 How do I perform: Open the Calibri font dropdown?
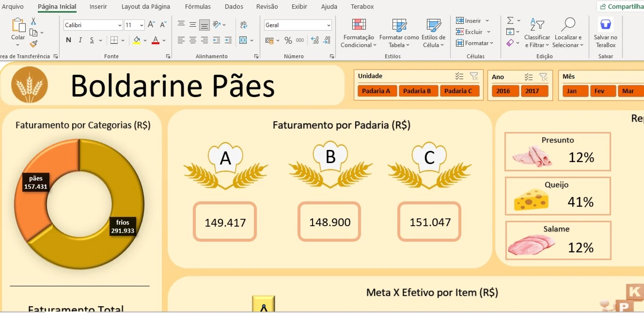tap(120, 25)
